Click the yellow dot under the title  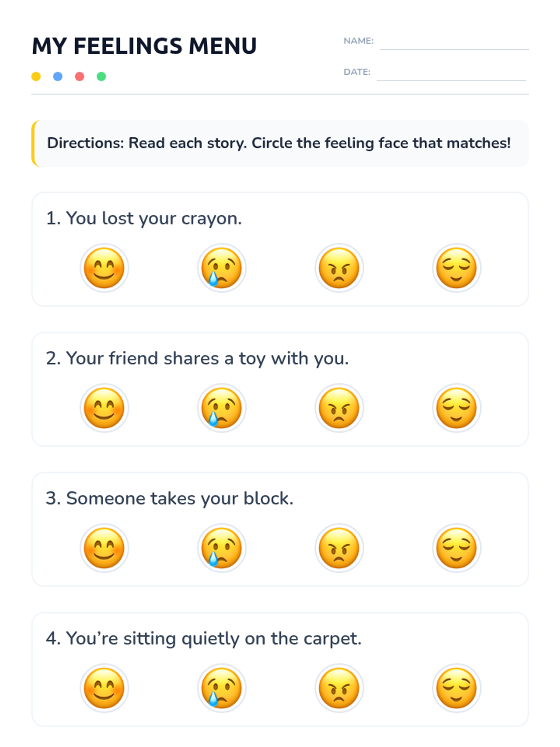coord(36,77)
